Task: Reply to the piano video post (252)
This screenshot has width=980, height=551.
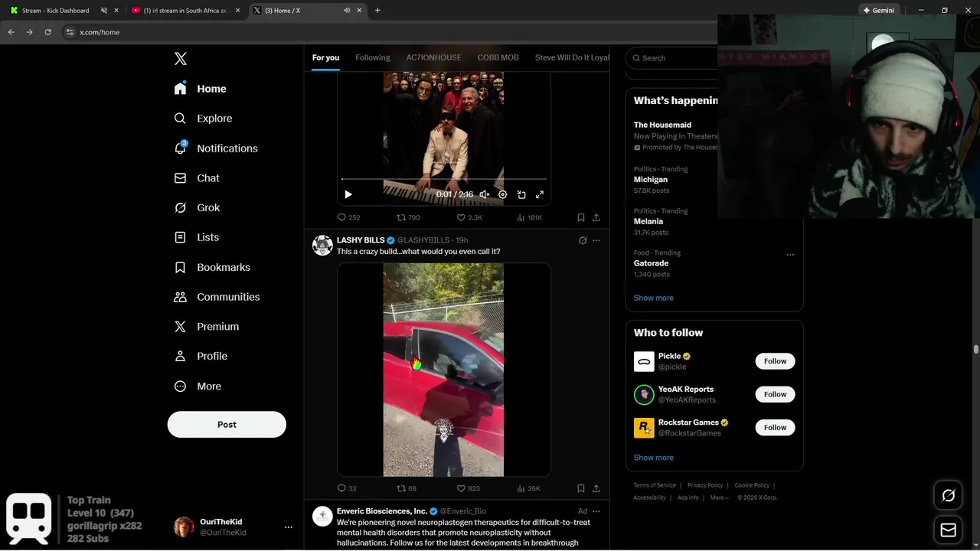Action: (x=349, y=217)
